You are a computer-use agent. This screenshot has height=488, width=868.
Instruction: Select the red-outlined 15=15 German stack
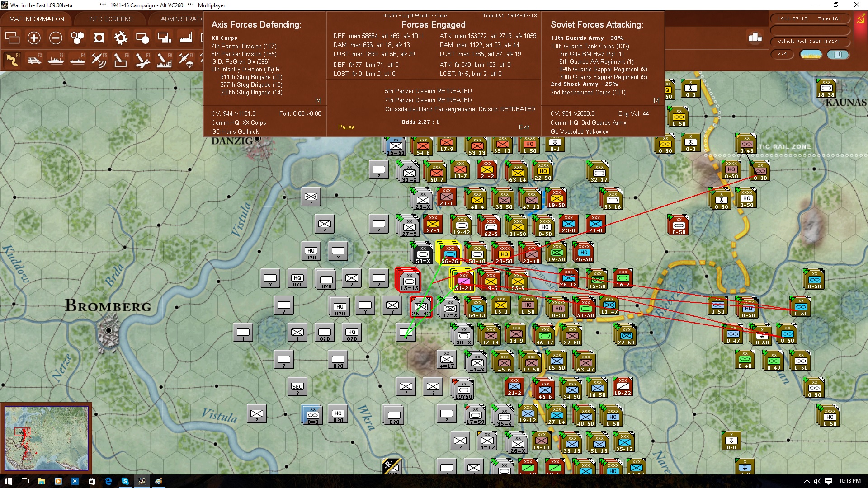(409, 281)
